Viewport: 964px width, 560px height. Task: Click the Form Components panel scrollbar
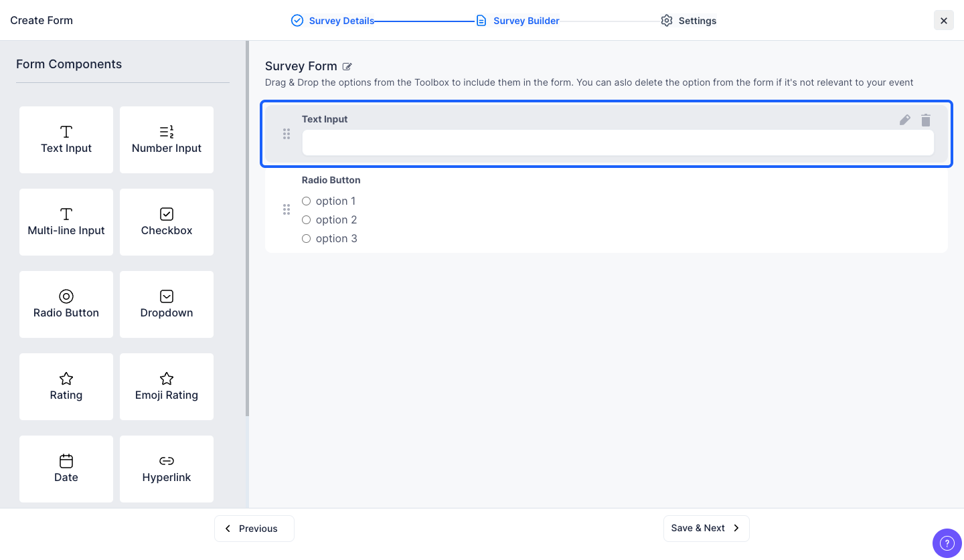pyautogui.click(x=248, y=228)
